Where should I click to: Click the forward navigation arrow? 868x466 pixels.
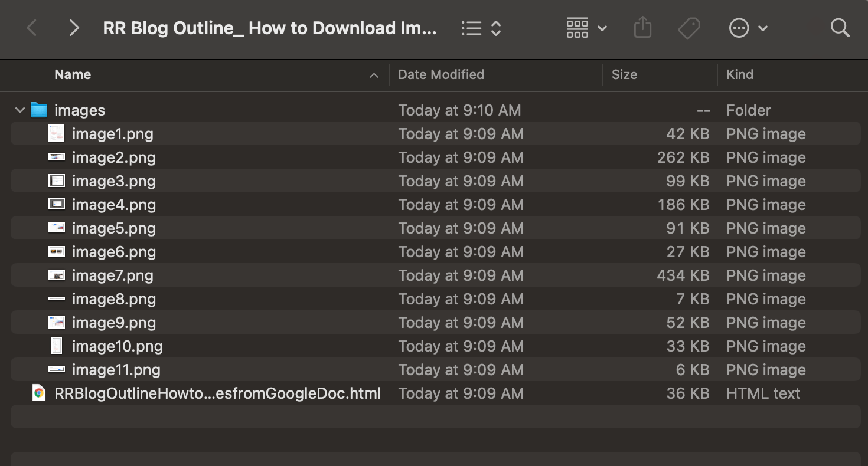click(73, 27)
